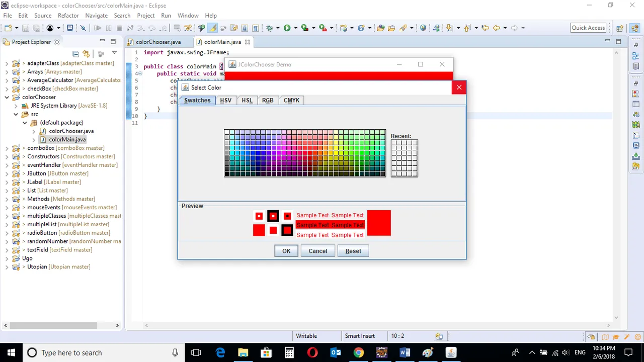
Task: Select colorMain.java in Project Explorer
Action: coord(67,139)
